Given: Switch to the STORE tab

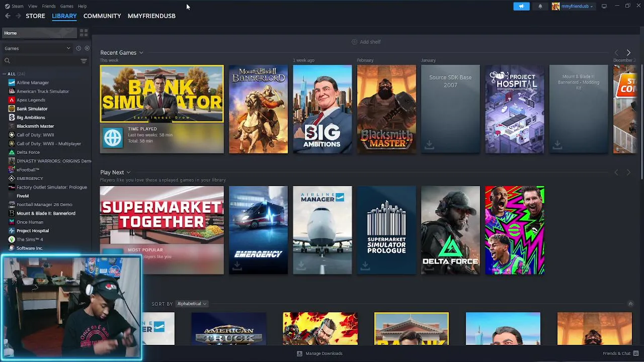Looking at the screenshot, I should tap(35, 16).
